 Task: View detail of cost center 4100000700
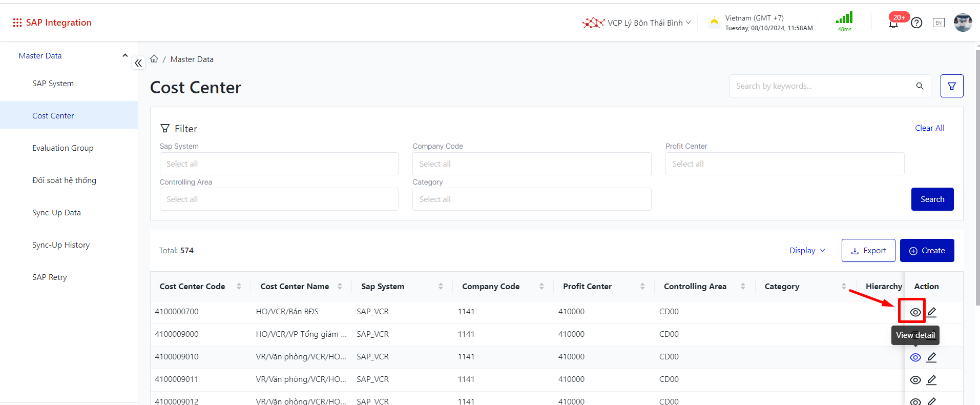[915, 312]
